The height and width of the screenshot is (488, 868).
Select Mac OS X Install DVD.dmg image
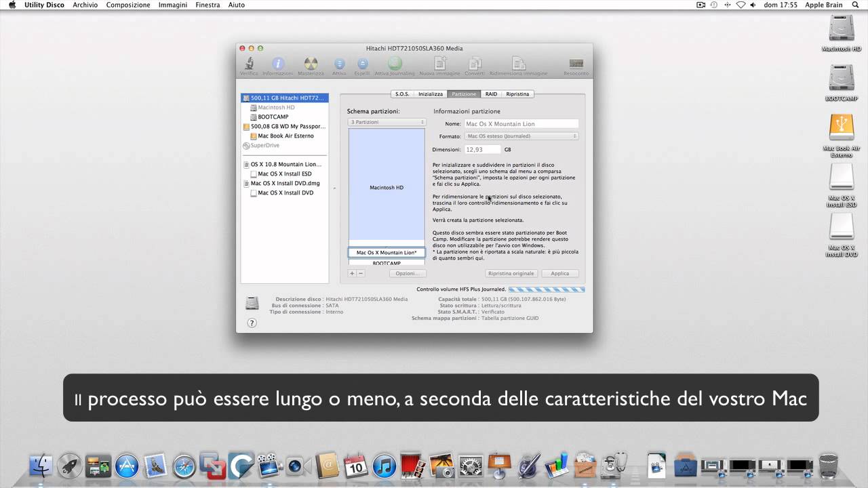[281, 183]
